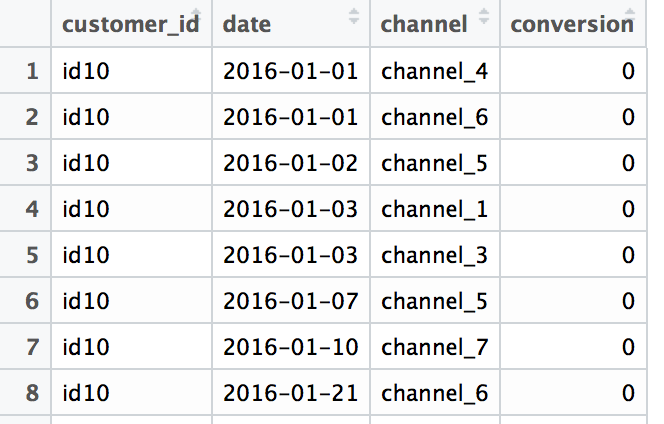Select row number 4
The image size is (664, 424).
(x=31, y=209)
